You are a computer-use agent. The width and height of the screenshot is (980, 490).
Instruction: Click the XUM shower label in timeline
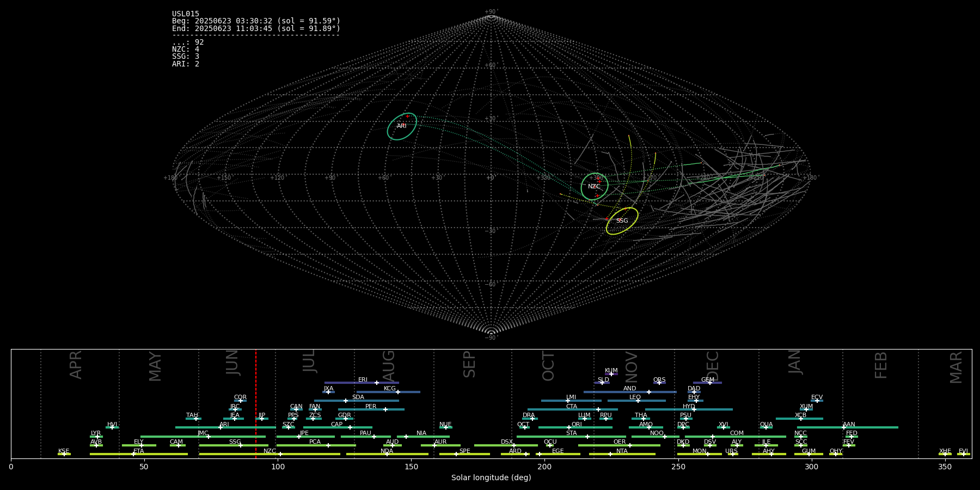point(806,407)
